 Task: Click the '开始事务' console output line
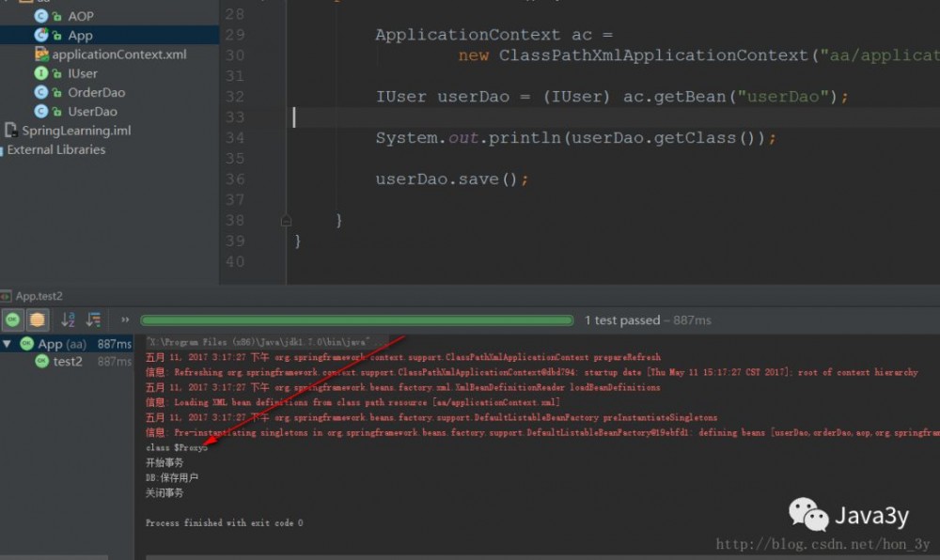164,462
